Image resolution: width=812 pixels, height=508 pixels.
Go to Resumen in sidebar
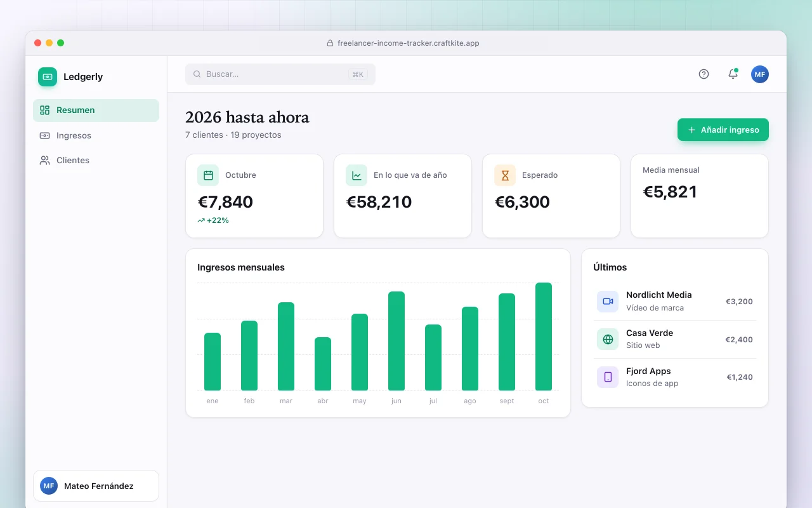[x=96, y=110]
